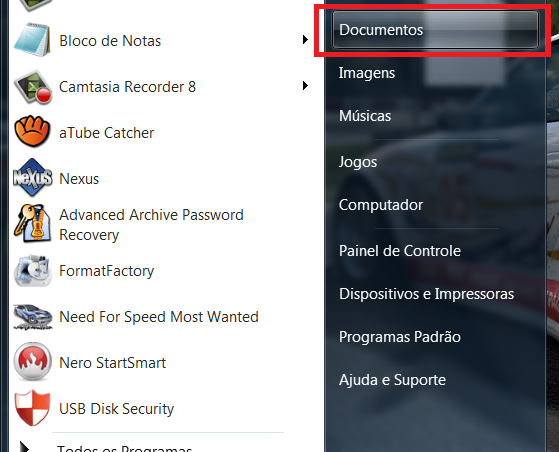Start Need For Speed Most Wanted icon
Viewport: 559px width, 452px height.
33,317
